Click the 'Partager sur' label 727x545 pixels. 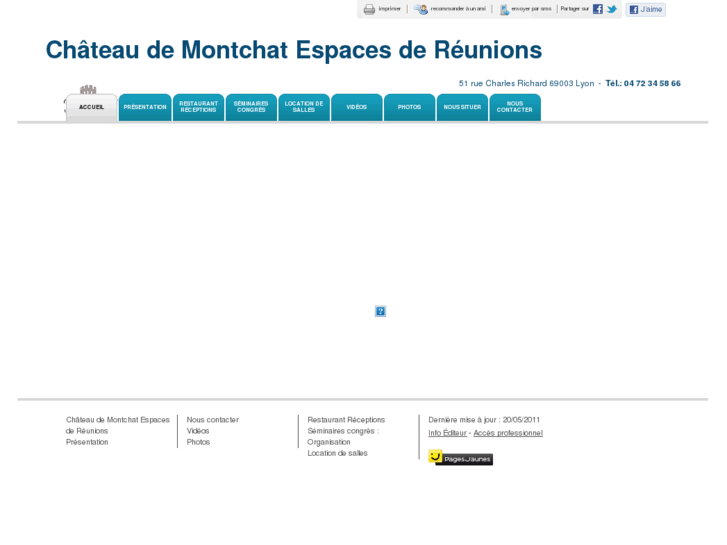[x=574, y=9]
